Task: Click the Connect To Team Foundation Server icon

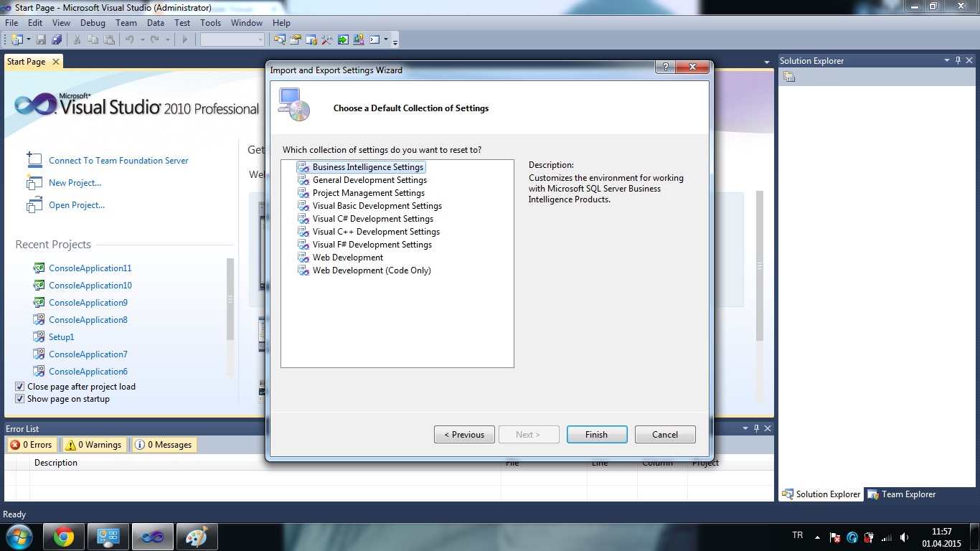Action: [x=34, y=160]
